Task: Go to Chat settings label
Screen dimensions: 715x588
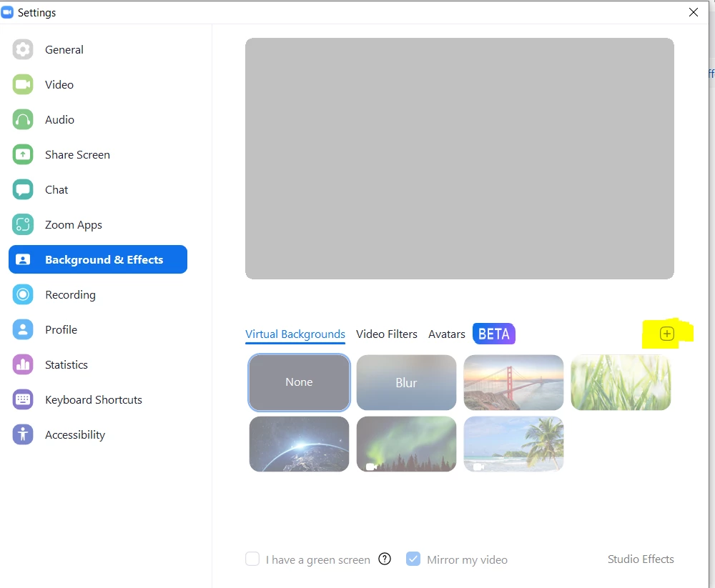Action: [x=56, y=189]
